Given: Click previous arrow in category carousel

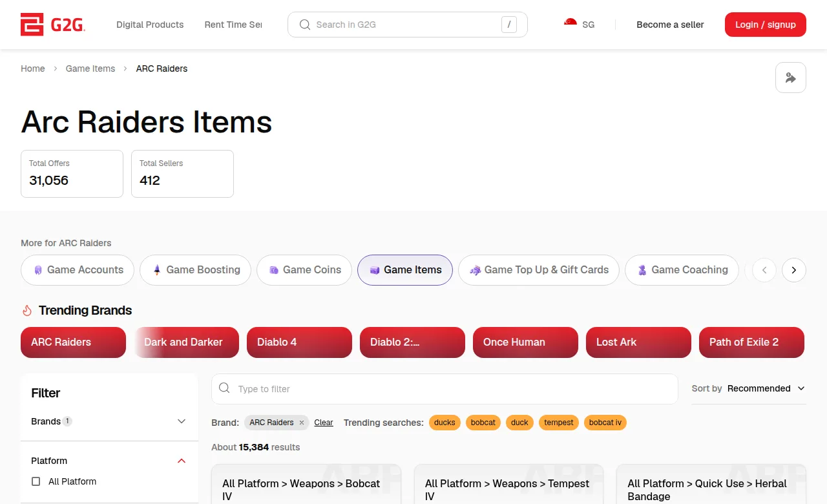Looking at the screenshot, I should (764, 270).
